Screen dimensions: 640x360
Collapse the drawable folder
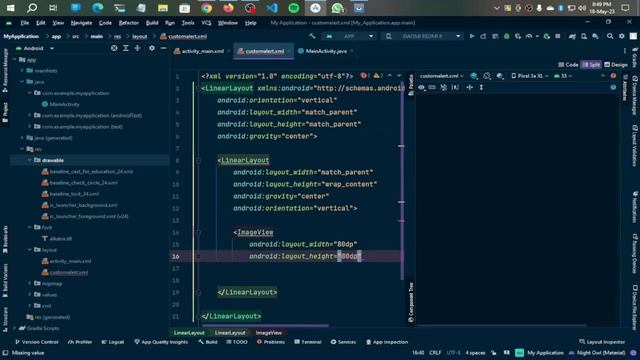point(30,160)
